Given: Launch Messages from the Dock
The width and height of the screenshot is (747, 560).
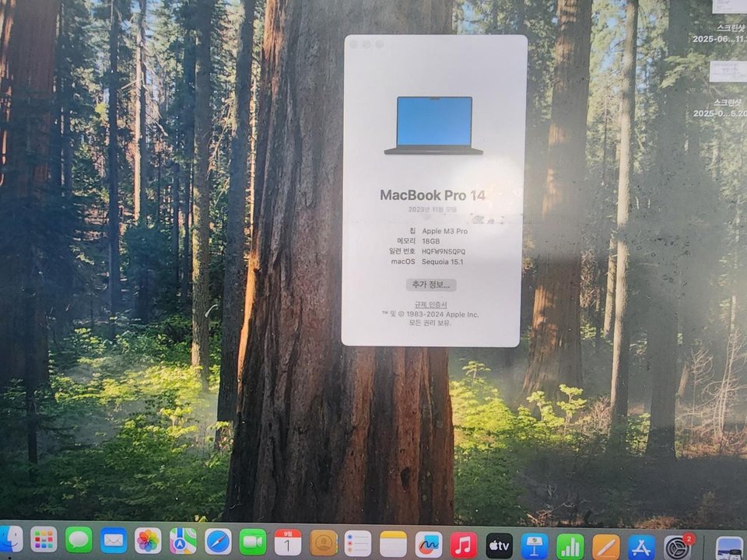Looking at the screenshot, I should 79,540.
